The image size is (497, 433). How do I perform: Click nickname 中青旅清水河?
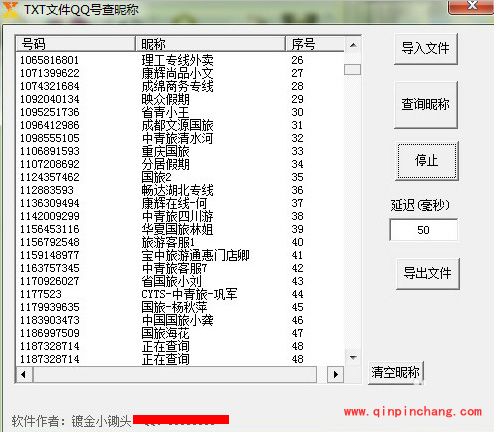pyautogui.click(x=177, y=138)
